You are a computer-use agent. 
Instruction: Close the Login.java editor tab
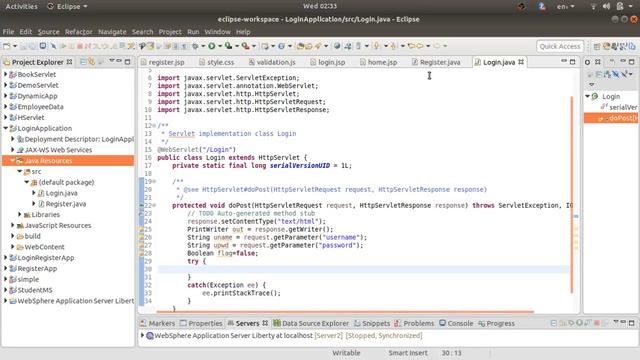[x=521, y=62]
